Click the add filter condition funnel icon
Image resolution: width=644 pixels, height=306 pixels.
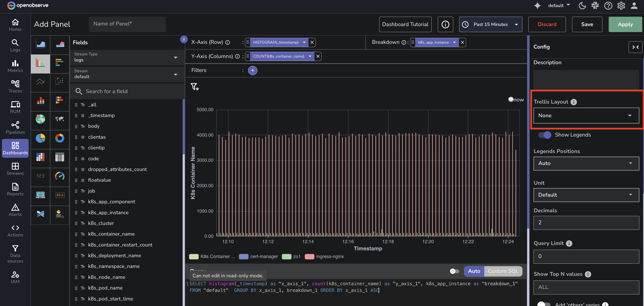tap(194, 87)
